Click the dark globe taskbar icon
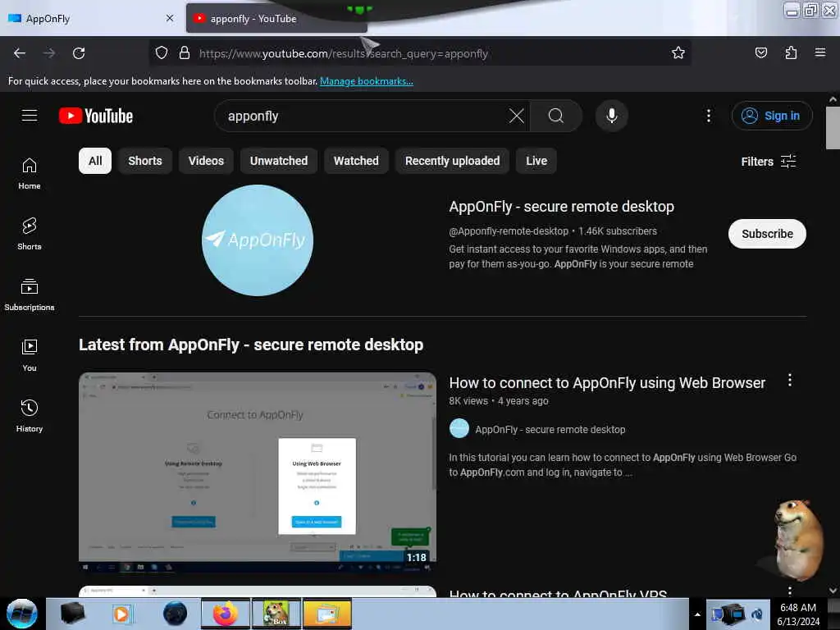The image size is (840, 630). point(175,614)
